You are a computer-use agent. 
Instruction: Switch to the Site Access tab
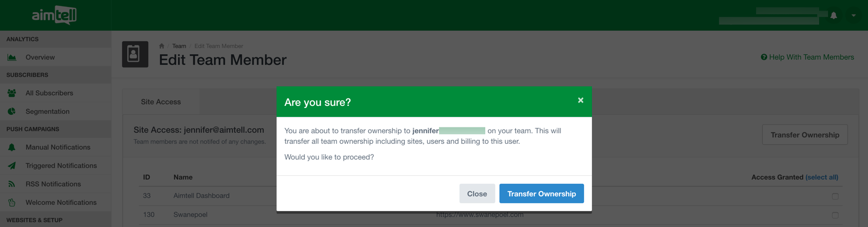(x=161, y=102)
